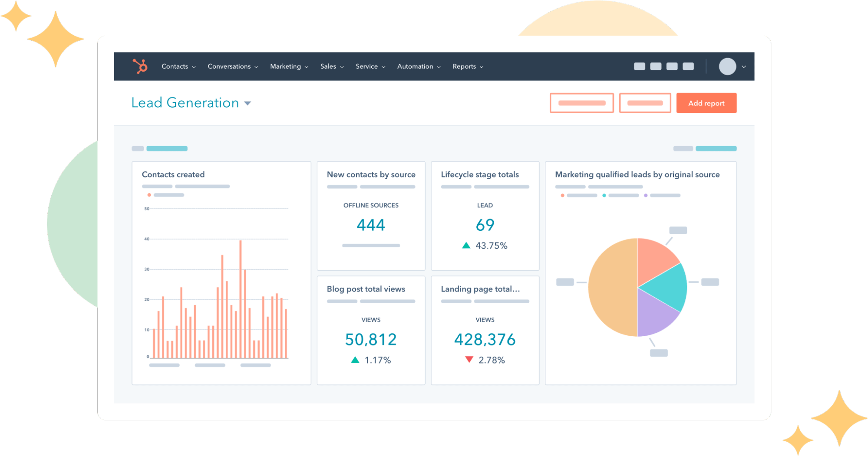Image resolution: width=868 pixels, height=456 pixels.
Task: Click the 50,812 blog post views value
Action: click(x=370, y=339)
